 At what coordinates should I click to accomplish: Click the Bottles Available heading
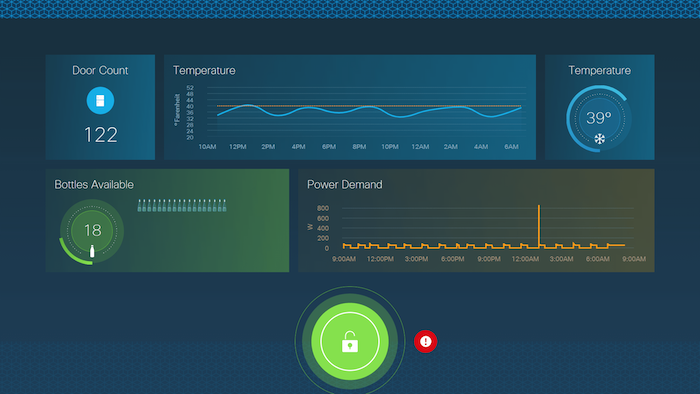(x=94, y=185)
